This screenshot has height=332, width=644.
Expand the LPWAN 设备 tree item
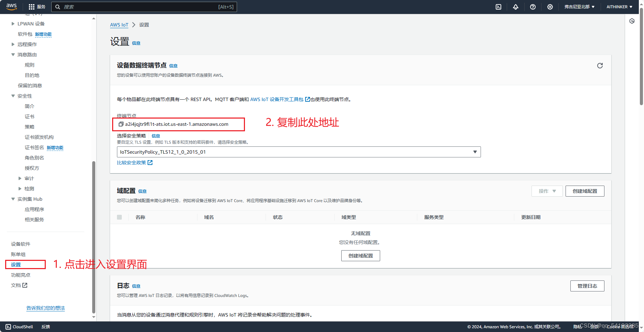tap(13, 24)
